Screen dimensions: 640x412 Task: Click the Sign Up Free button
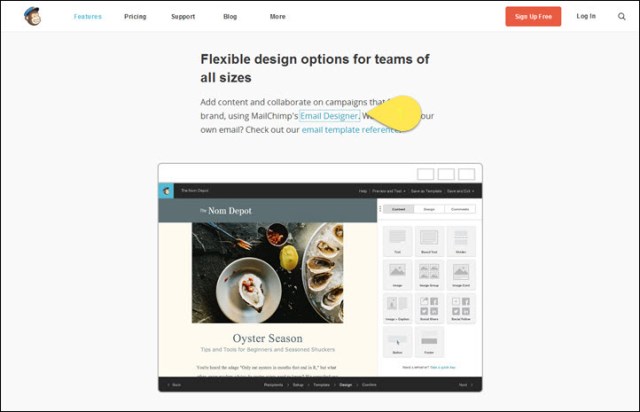[x=533, y=16]
